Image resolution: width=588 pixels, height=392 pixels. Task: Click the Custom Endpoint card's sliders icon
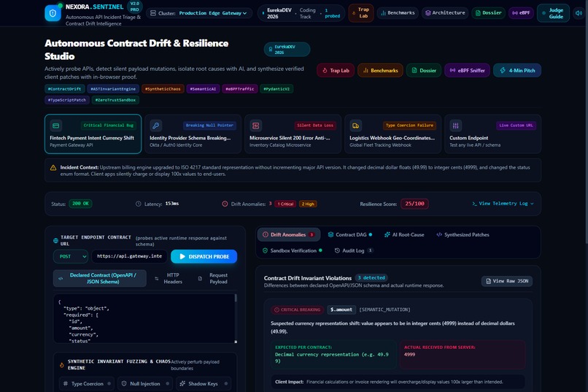point(456,126)
